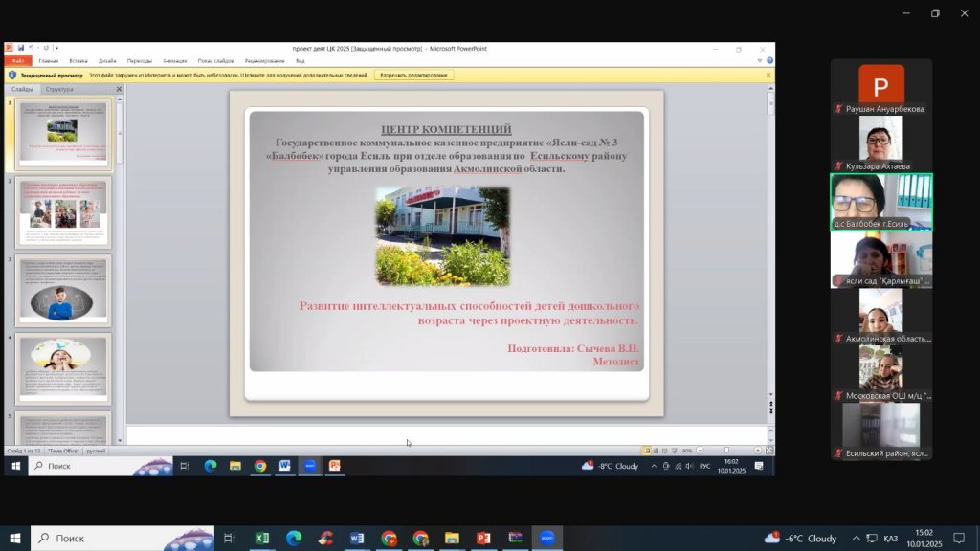Open the -6°C Cloudy weather widget on local taskbar

(x=801, y=538)
